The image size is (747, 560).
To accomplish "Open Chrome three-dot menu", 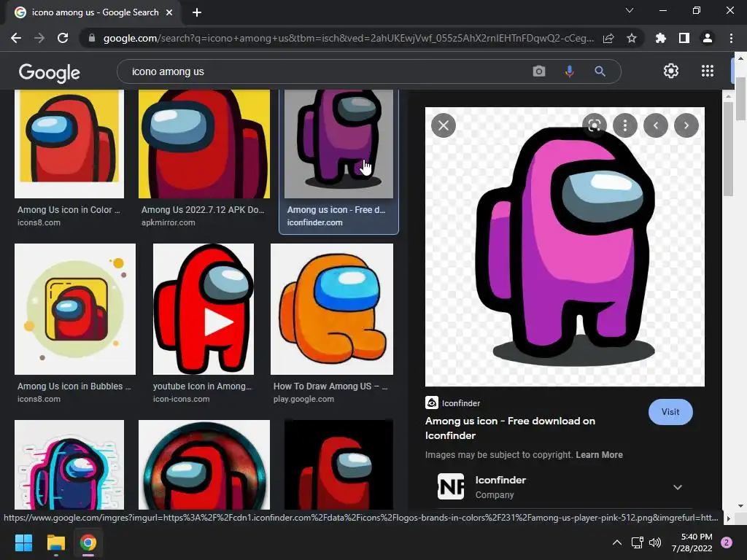I will tap(731, 38).
